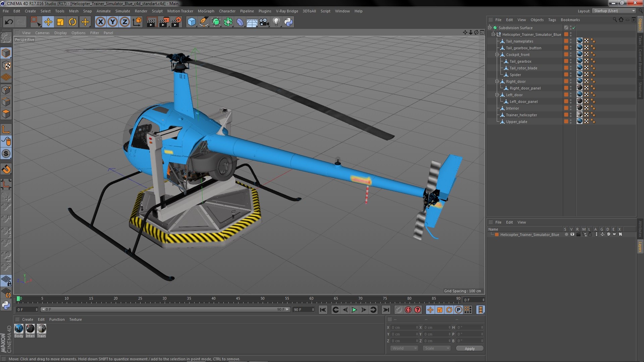Image resolution: width=644 pixels, height=362 pixels.
Task: Click the orange layer swatch of Spider
Action: pos(566,74)
